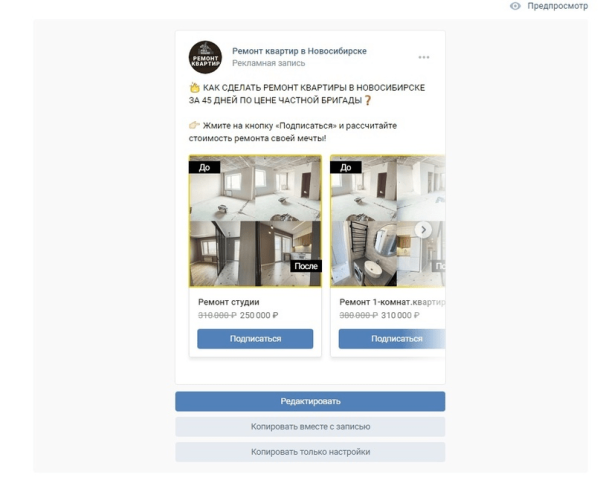Click the Ремонт квартир round avatar logo

205,57
